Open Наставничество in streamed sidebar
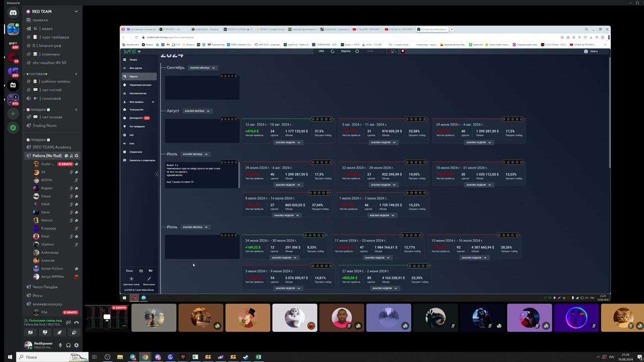 (138, 94)
